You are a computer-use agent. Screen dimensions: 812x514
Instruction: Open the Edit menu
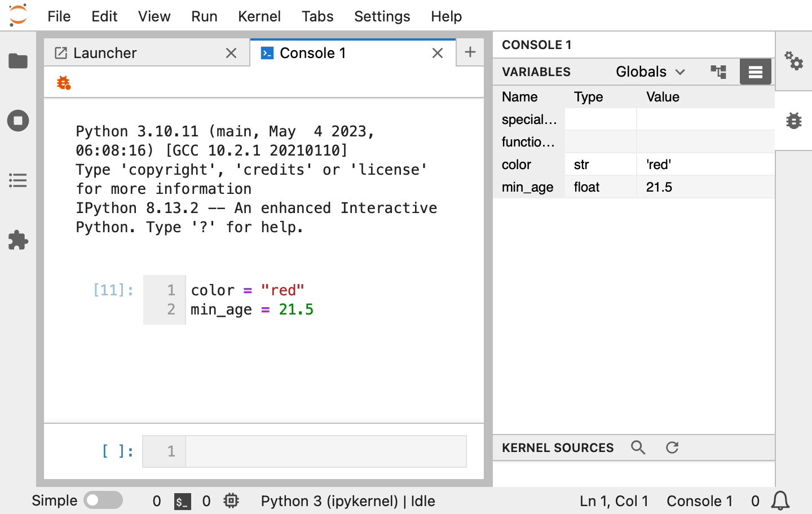(x=104, y=16)
